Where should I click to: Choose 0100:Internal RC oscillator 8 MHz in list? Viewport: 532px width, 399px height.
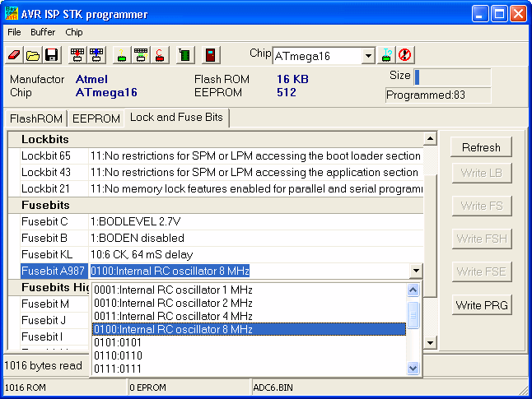point(249,329)
